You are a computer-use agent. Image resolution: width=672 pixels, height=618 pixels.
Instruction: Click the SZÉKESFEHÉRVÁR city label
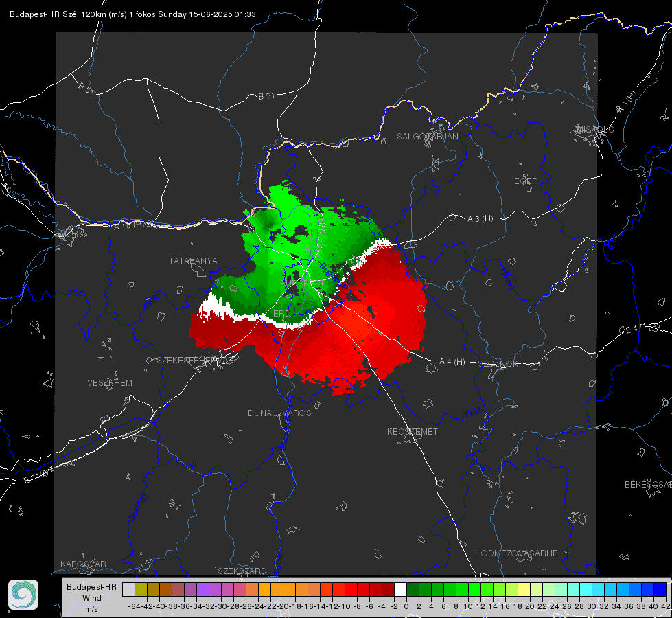coord(194,360)
